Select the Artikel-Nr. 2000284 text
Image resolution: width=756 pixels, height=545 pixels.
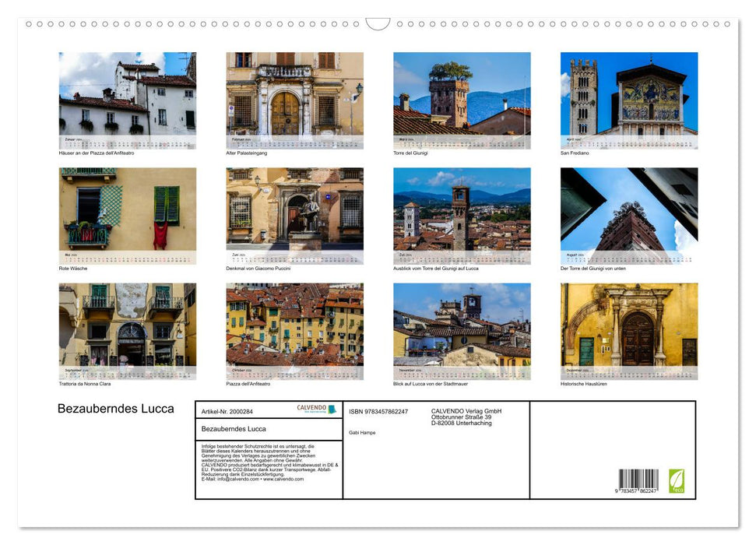coord(227,411)
